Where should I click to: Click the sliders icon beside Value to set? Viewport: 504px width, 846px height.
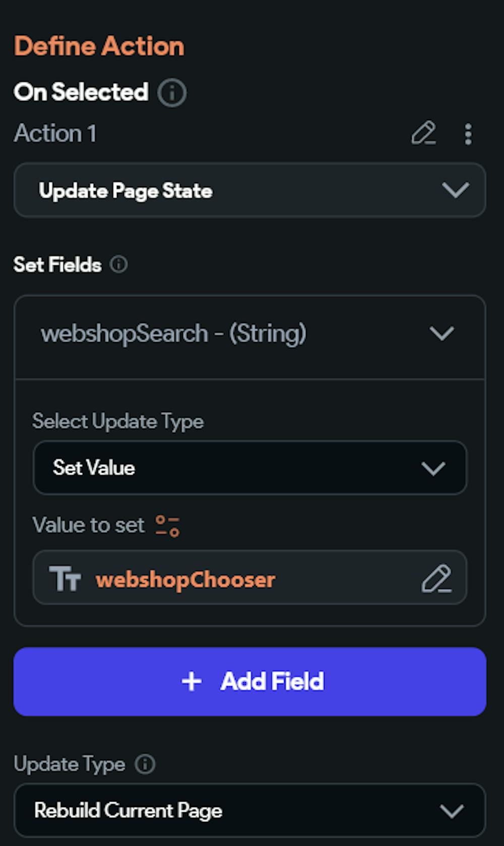[167, 526]
